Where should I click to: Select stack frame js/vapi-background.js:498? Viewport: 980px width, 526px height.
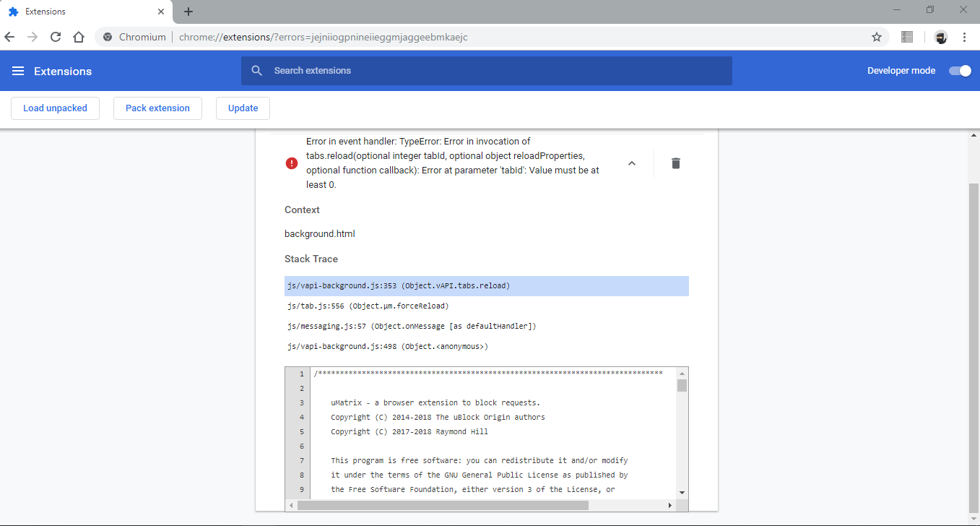click(x=487, y=347)
